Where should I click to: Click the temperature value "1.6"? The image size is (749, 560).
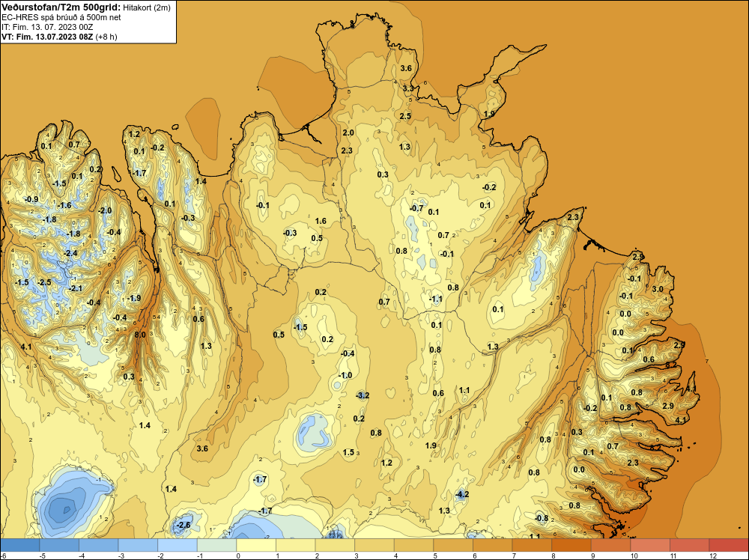point(321,221)
